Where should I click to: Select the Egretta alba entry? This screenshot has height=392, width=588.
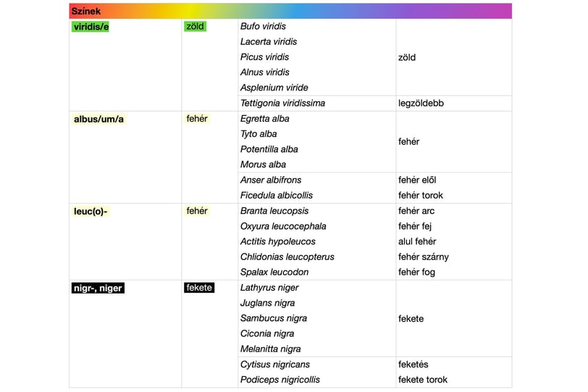pyautogui.click(x=264, y=119)
